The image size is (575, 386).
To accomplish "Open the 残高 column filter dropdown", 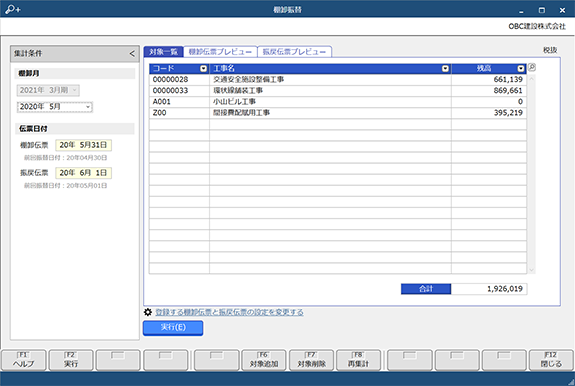I will 521,69.
